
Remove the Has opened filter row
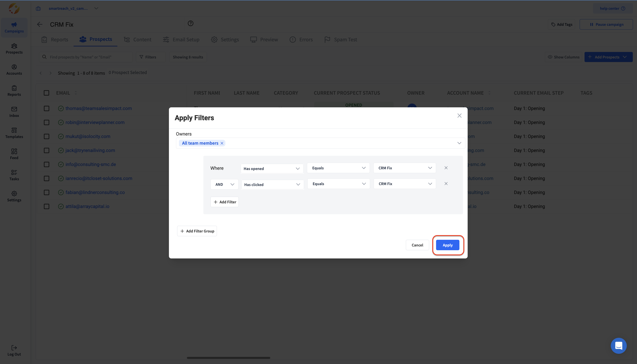[446, 168]
